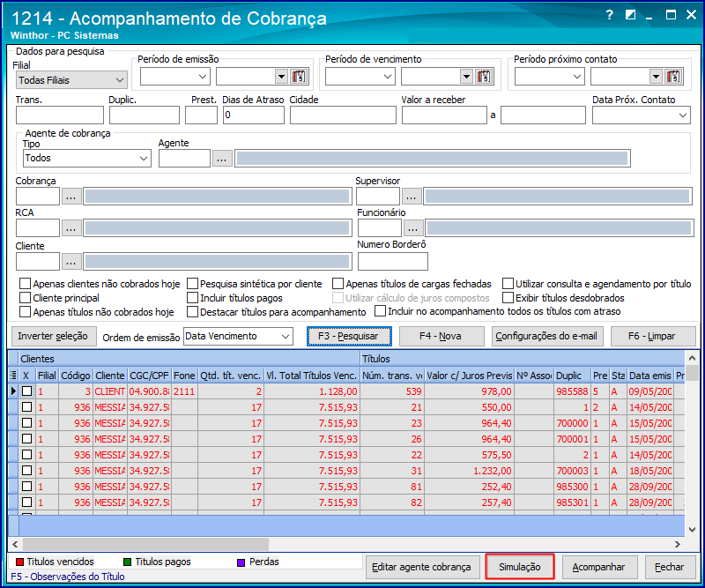Click the Trans. input field
The height and width of the screenshot is (588, 705).
pos(60,115)
